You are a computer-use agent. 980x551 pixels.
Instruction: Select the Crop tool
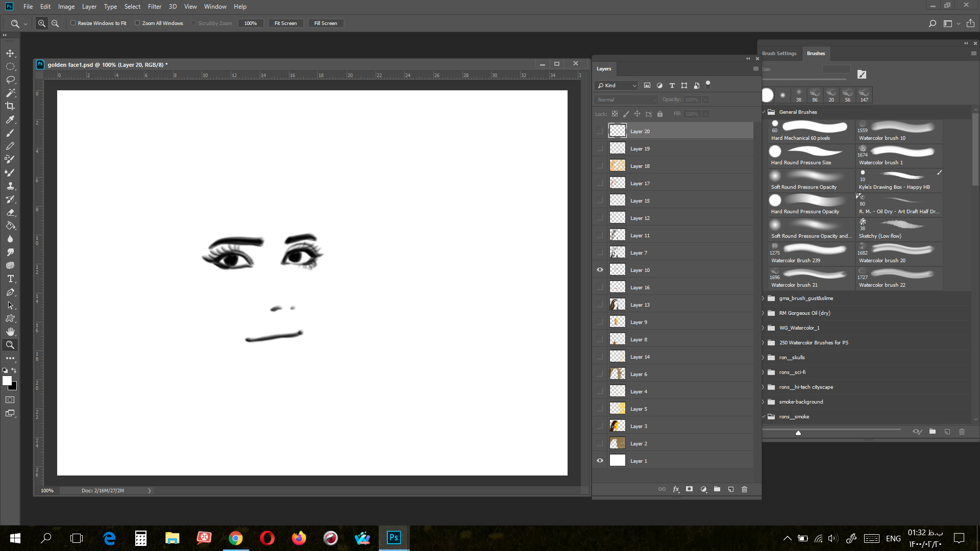(10, 106)
